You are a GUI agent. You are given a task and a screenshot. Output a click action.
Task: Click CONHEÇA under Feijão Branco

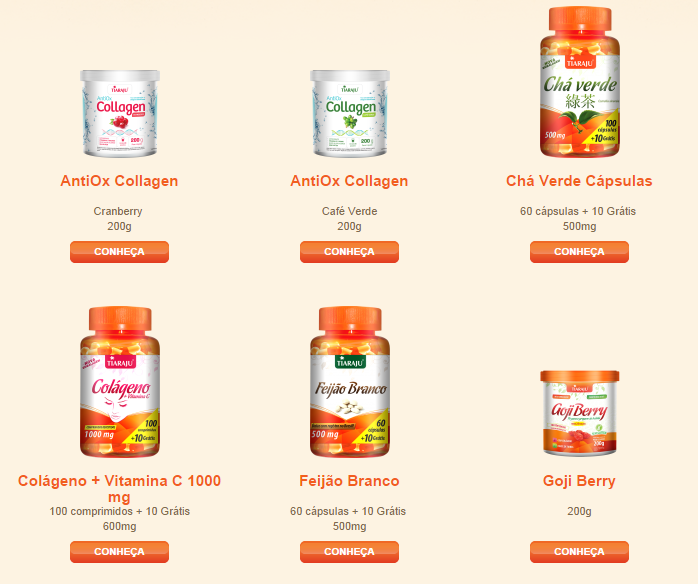(349, 552)
